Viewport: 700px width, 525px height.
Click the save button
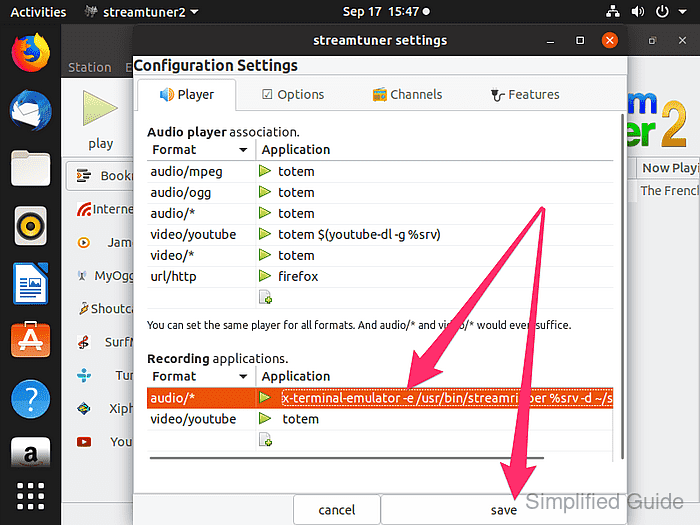[x=504, y=510]
